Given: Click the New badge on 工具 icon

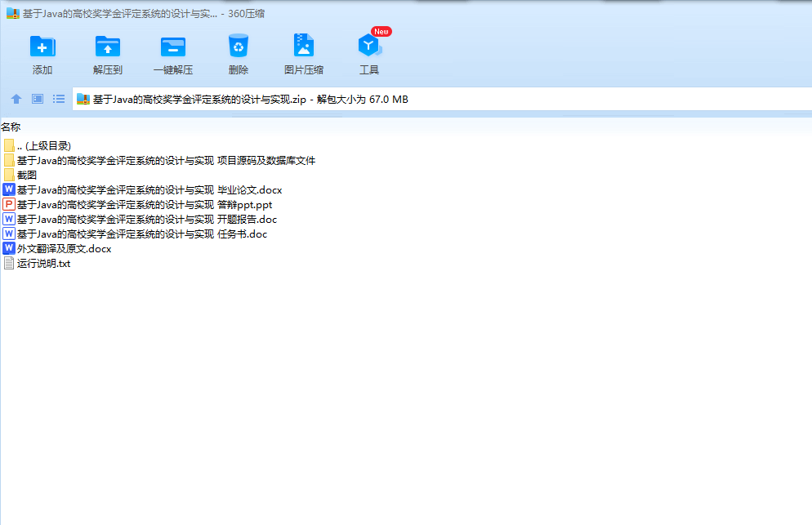Looking at the screenshot, I should (x=381, y=32).
